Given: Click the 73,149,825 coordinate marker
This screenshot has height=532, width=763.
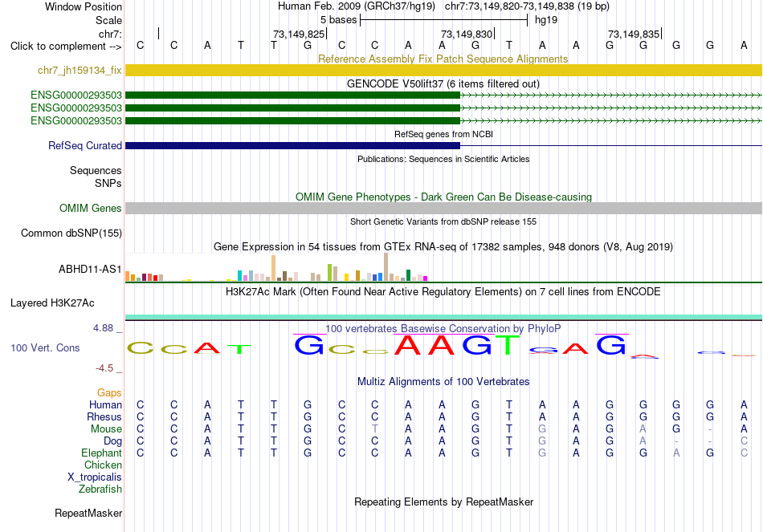Looking at the screenshot, I should tap(298, 34).
